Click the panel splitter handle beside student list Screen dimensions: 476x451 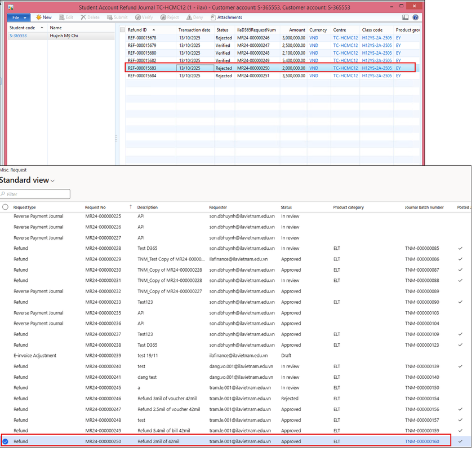pos(116,138)
